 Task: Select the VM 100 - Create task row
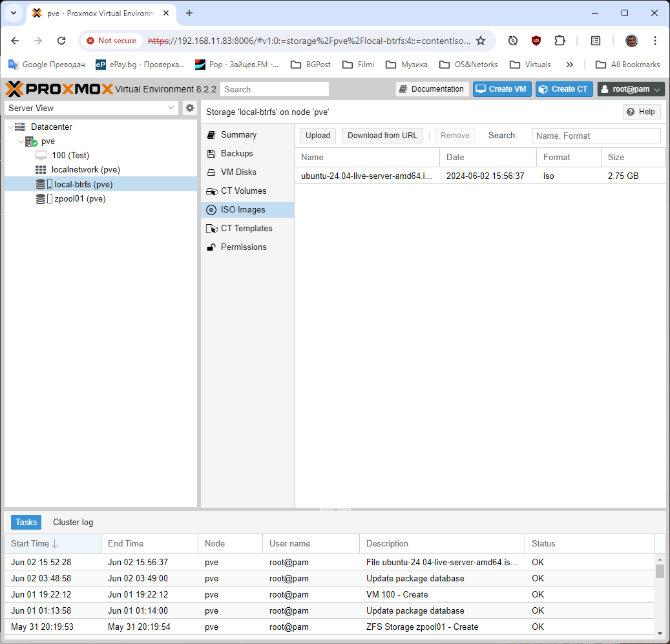[329, 594]
